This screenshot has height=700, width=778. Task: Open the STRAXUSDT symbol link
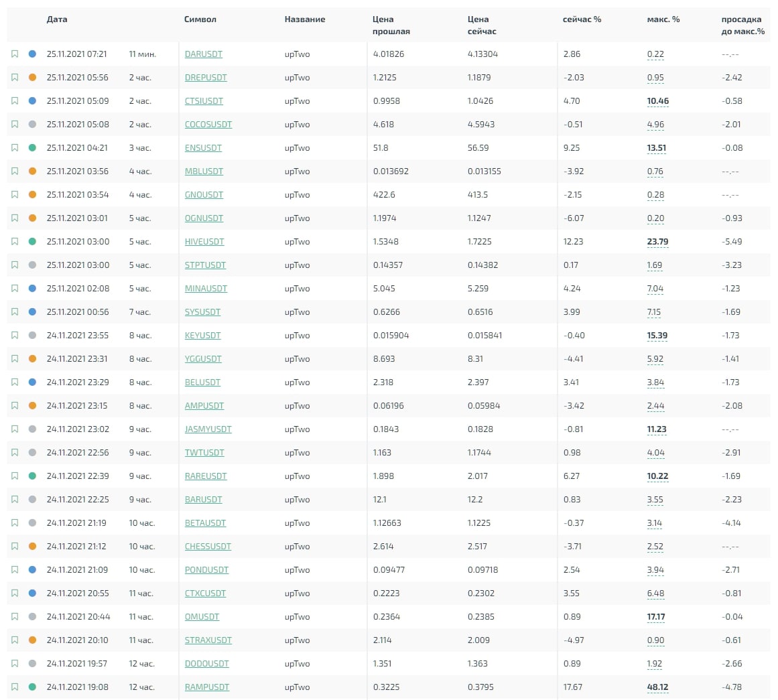point(208,640)
